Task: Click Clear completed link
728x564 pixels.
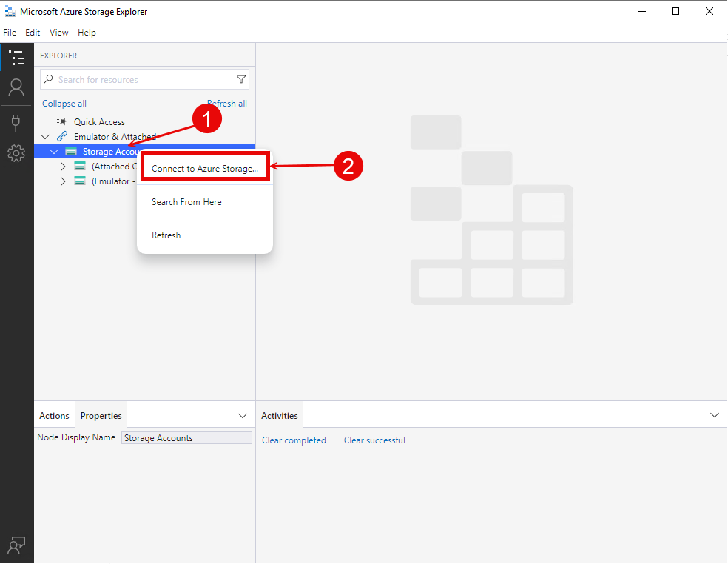Action: pyautogui.click(x=294, y=440)
